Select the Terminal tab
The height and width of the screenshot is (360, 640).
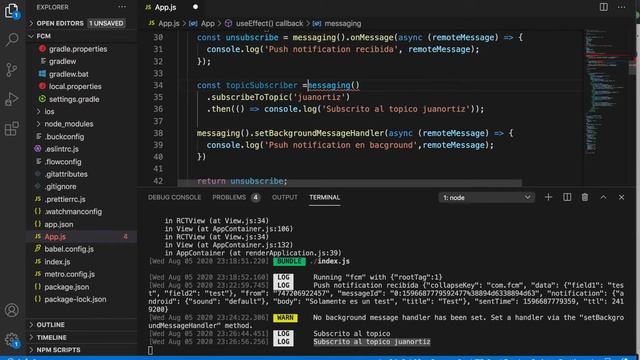(324, 198)
